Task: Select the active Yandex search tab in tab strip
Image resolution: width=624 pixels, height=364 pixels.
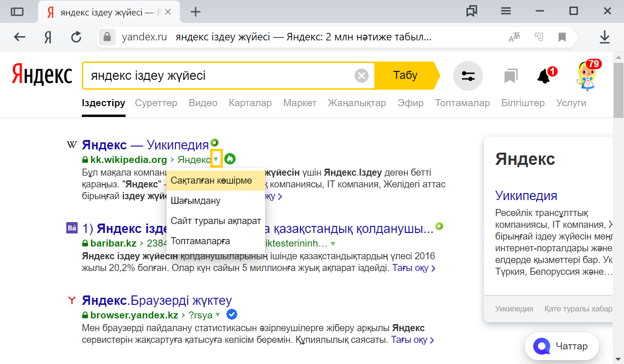Action: (x=109, y=12)
